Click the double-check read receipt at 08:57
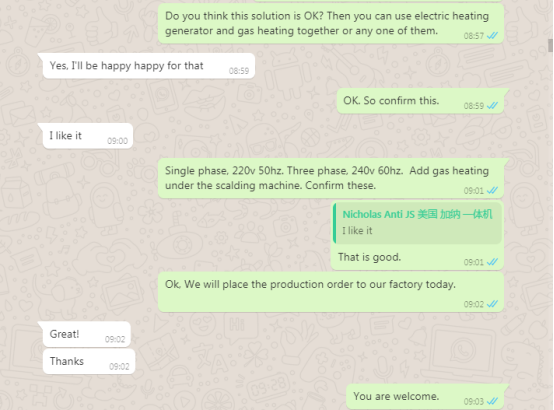The width and height of the screenshot is (554, 410). coord(492,36)
